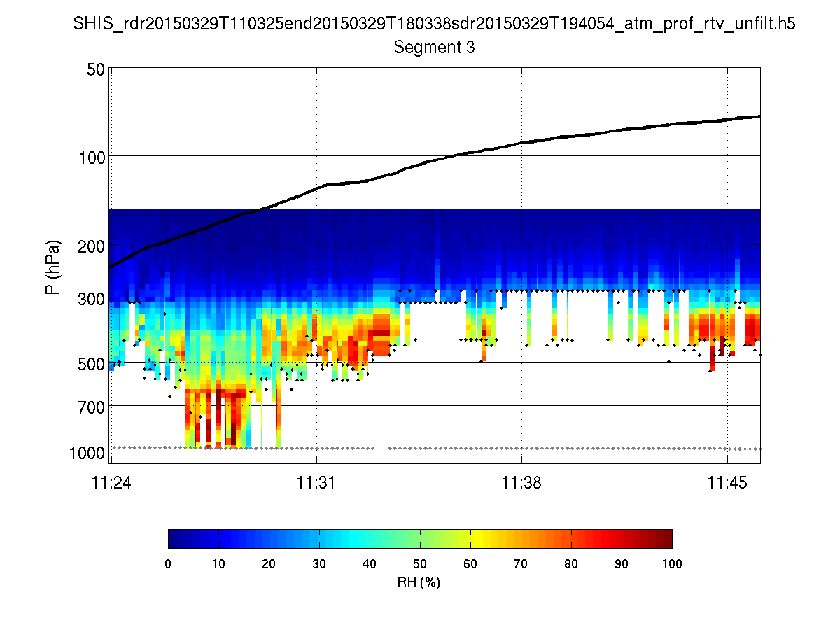Click the "P (hPa)" y-axis label
The image size is (840, 630).
(x=53, y=267)
